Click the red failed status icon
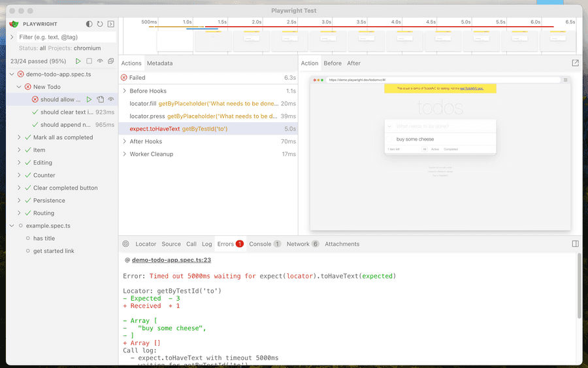 coord(123,78)
